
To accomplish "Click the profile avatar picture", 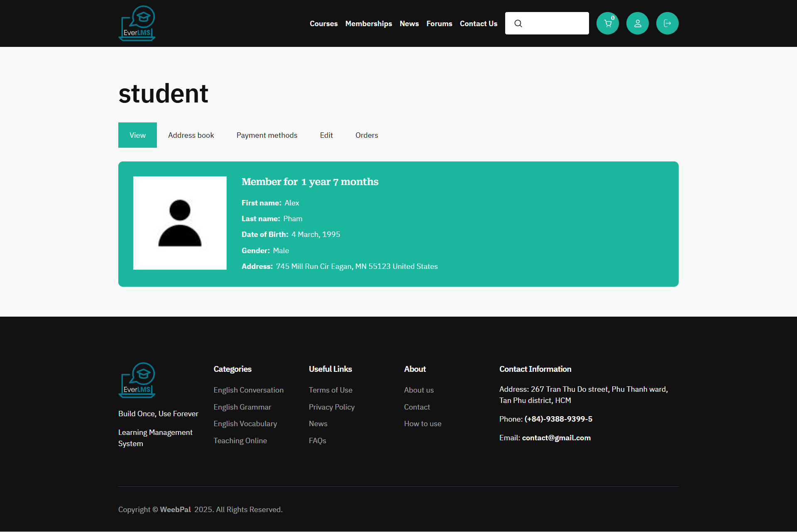I will point(180,223).
